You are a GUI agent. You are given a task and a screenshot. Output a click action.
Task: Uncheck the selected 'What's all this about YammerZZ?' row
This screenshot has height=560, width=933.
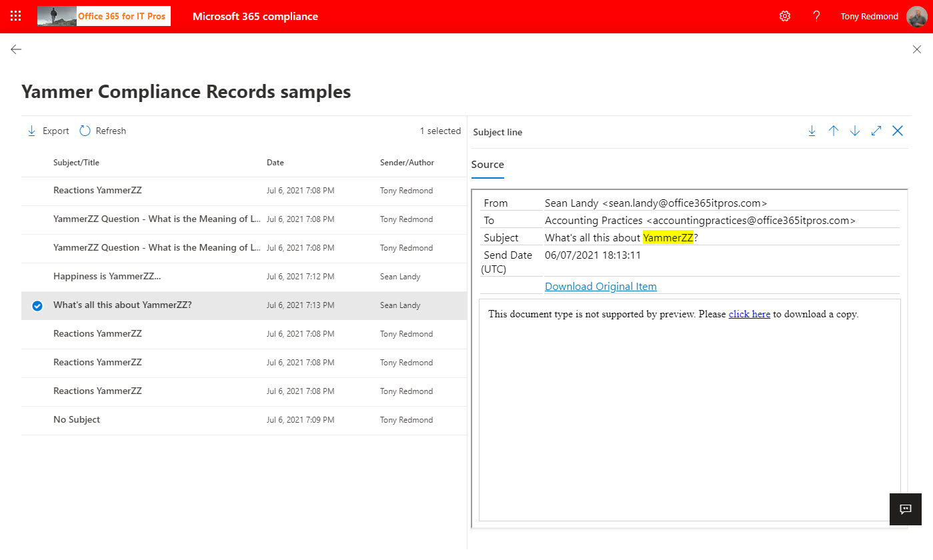(x=37, y=305)
